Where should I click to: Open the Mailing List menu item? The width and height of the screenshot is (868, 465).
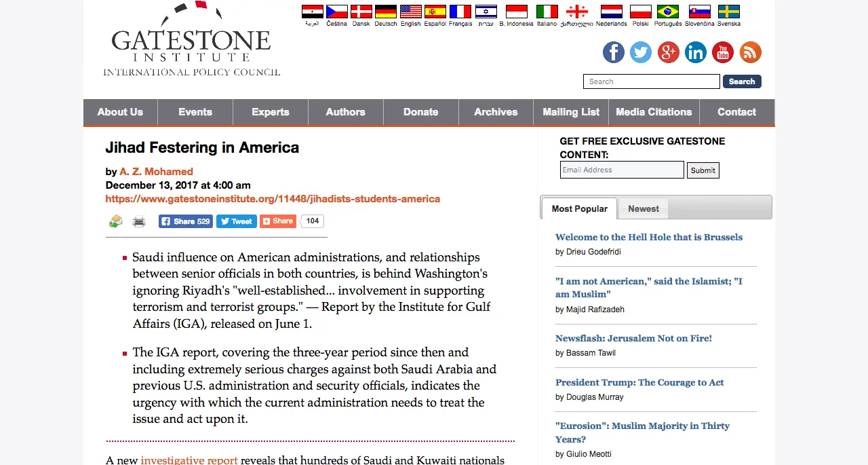tap(571, 112)
